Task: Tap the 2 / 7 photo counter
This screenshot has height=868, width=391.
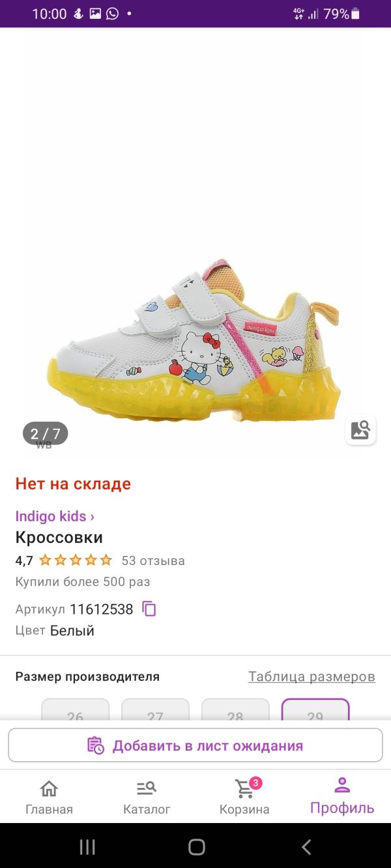Action: point(45,433)
